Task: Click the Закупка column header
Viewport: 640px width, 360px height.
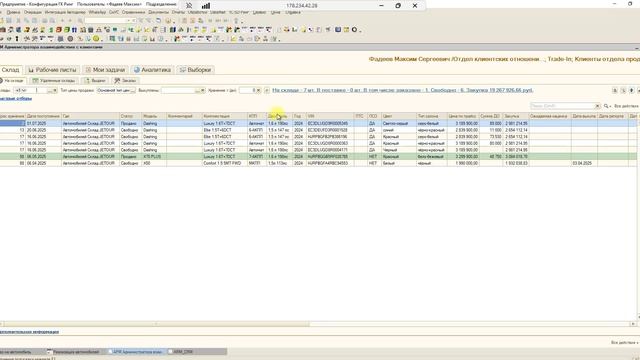Action: (516, 116)
